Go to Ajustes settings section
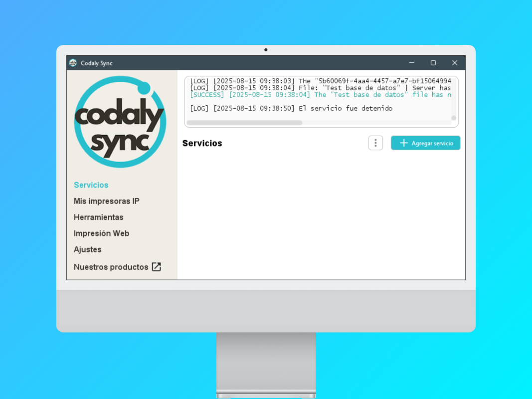532x399 pixels. pos(87,249)
